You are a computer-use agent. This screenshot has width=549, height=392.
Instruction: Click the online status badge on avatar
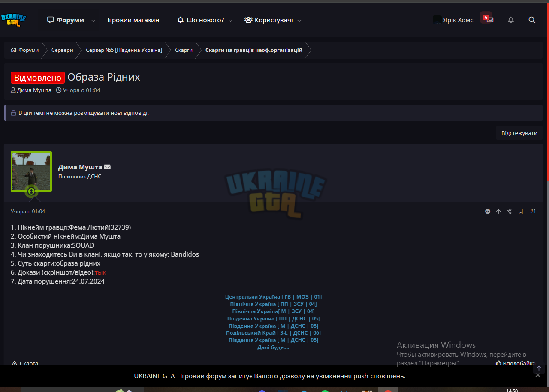pos(31,191)
